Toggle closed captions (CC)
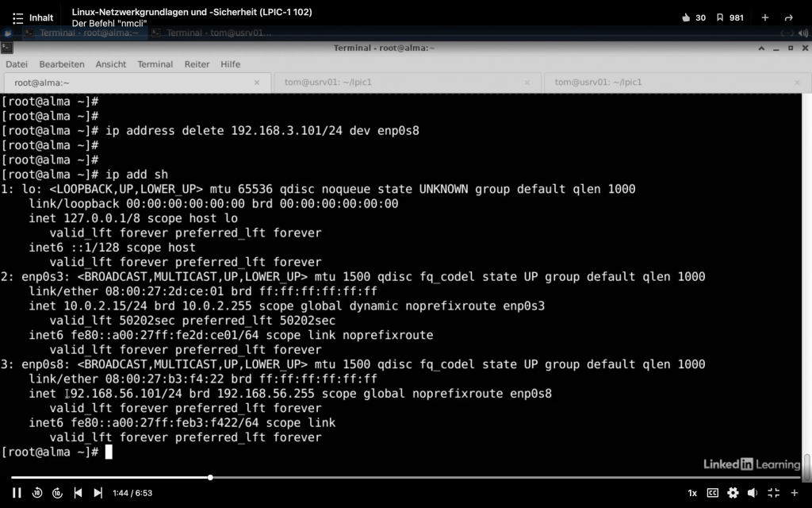This screenshot has width=812, height=508. coord(713,493)
